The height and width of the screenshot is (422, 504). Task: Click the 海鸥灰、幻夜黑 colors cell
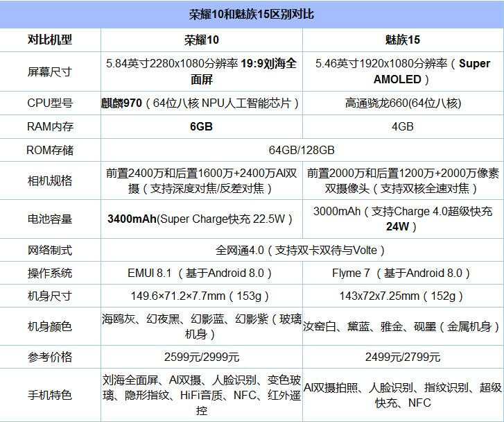(x=202, y=326)
